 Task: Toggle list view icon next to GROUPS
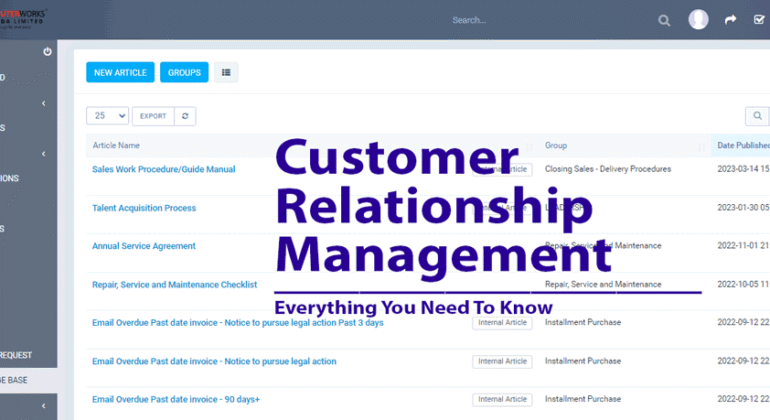click(226, 72)
